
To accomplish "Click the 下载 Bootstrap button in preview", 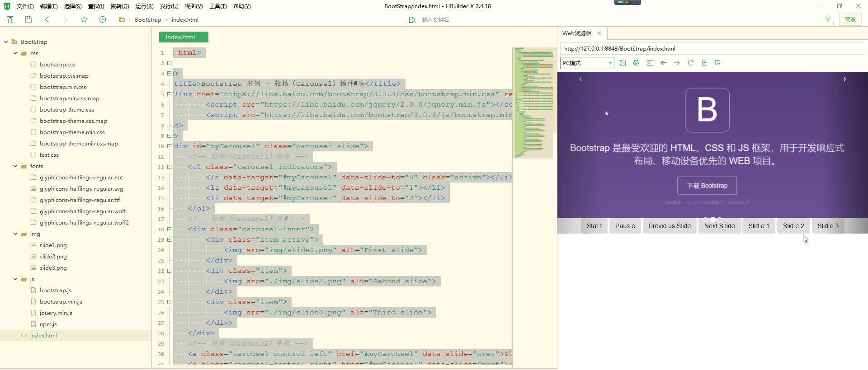I will (707, 186).
